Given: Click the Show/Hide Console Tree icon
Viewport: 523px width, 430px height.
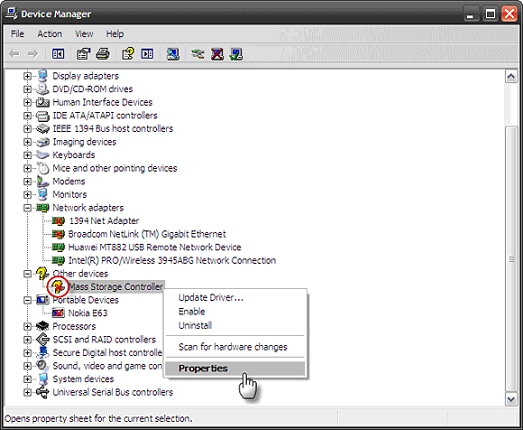Looking at the screenshot, I should (58, 54).
